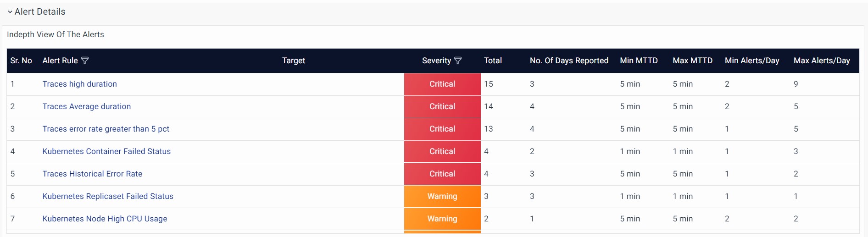Click the Sr. No column header
The width and height of the screenshot is (868, 237).
click(x=21, y=61)
